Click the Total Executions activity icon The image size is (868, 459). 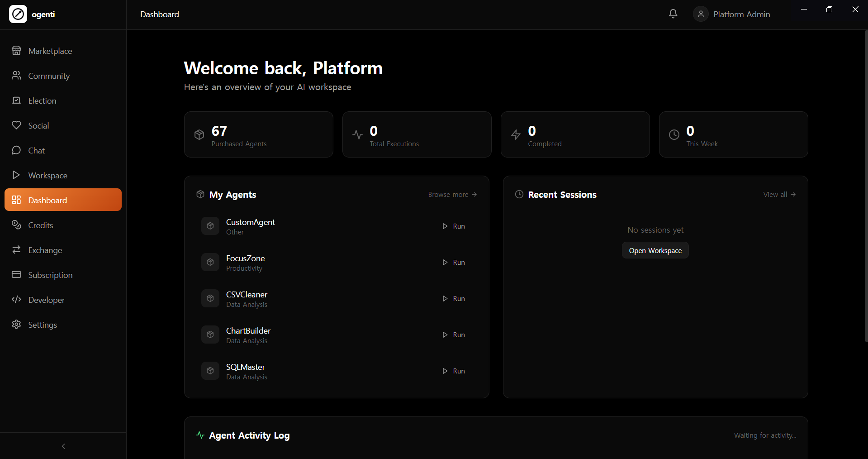(x=357, y=134)
